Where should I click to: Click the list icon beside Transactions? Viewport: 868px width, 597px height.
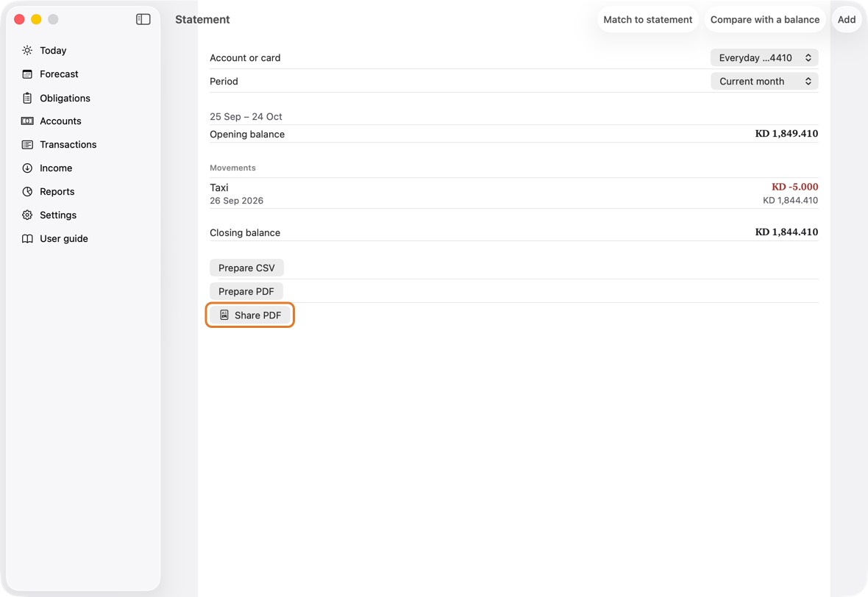[x=27, y=144]
